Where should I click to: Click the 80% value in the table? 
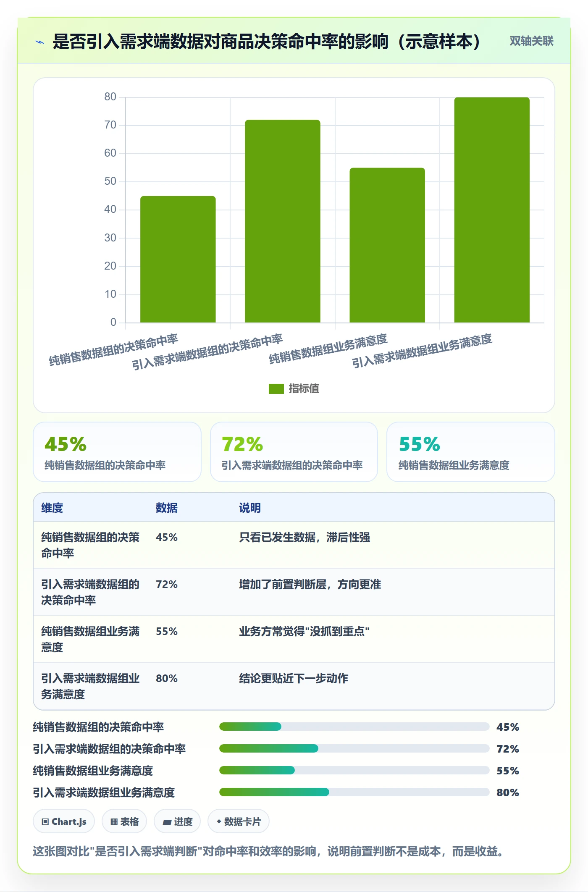[x=167, y=679]
